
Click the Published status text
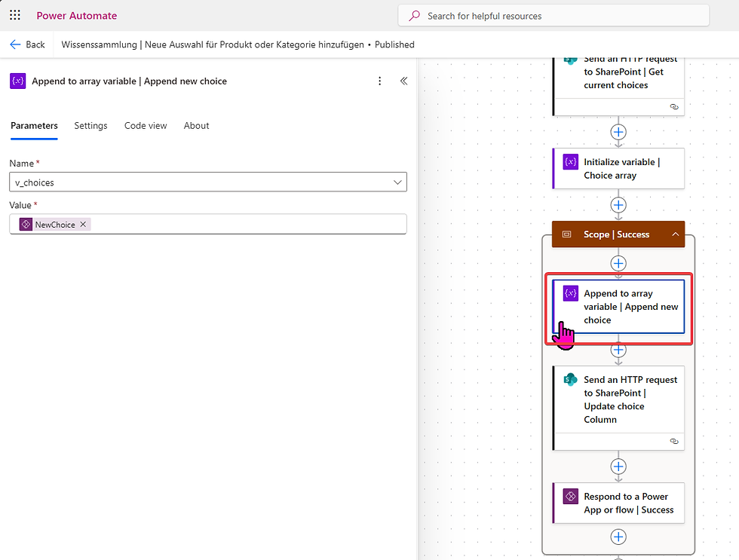click(x=394, y=44)
